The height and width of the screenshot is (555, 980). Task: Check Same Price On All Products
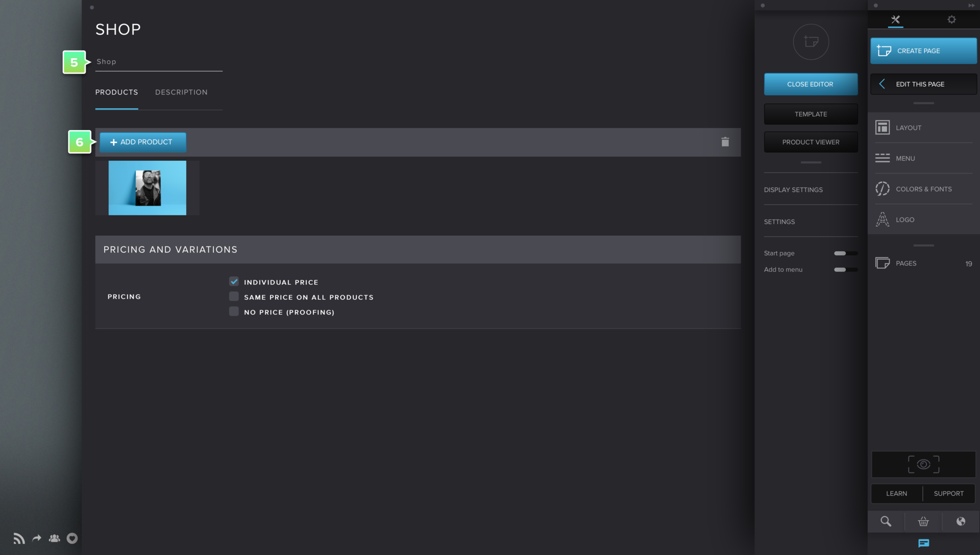[x=234, y=297]
